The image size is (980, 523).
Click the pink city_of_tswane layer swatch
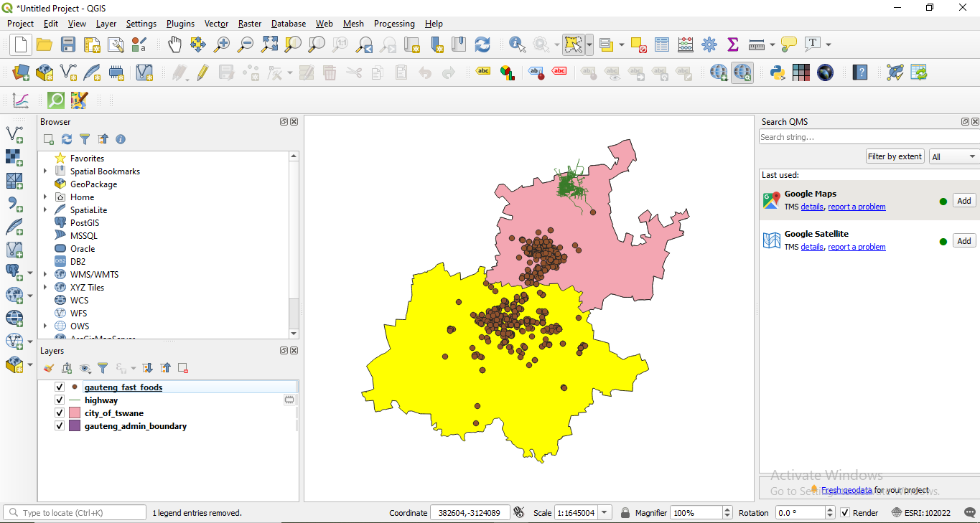click(x=75, y=413)
